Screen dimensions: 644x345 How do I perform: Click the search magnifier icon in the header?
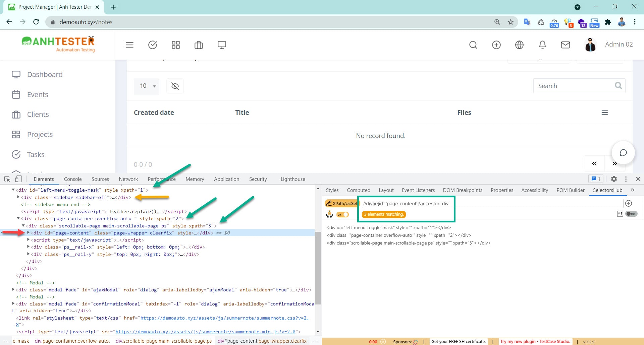click(473, 45)
